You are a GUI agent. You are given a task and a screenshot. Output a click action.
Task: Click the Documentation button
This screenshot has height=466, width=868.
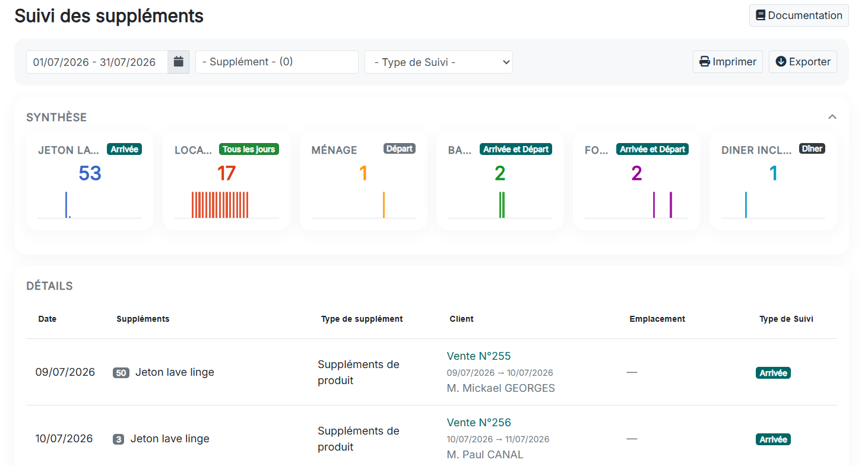799,15
